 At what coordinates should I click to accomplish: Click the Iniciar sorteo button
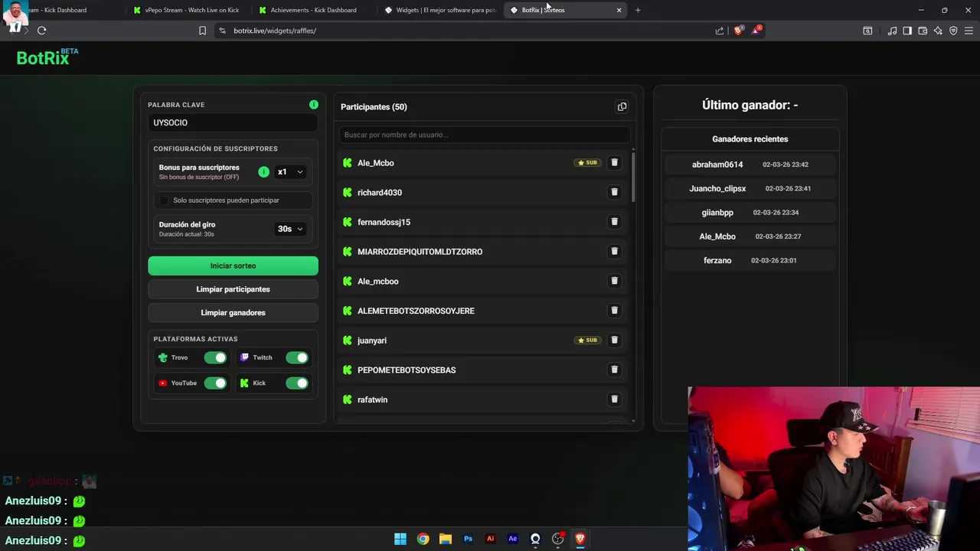pos(233,266)
